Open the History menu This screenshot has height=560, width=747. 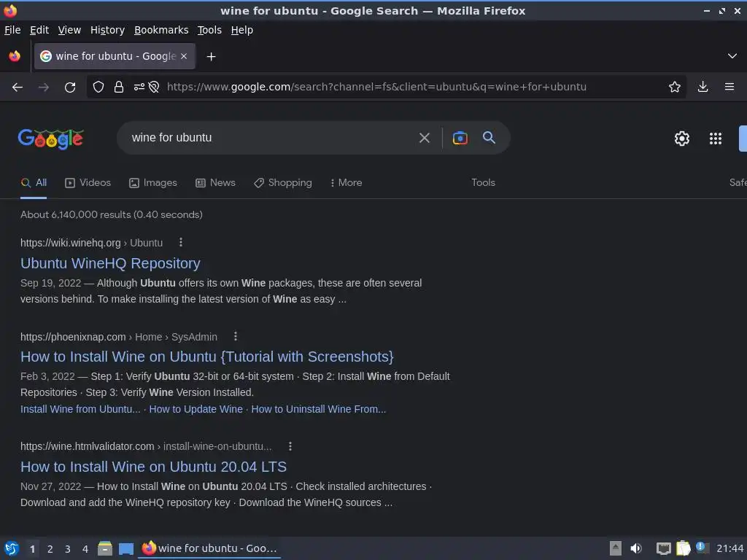click(x=108, y=30)
